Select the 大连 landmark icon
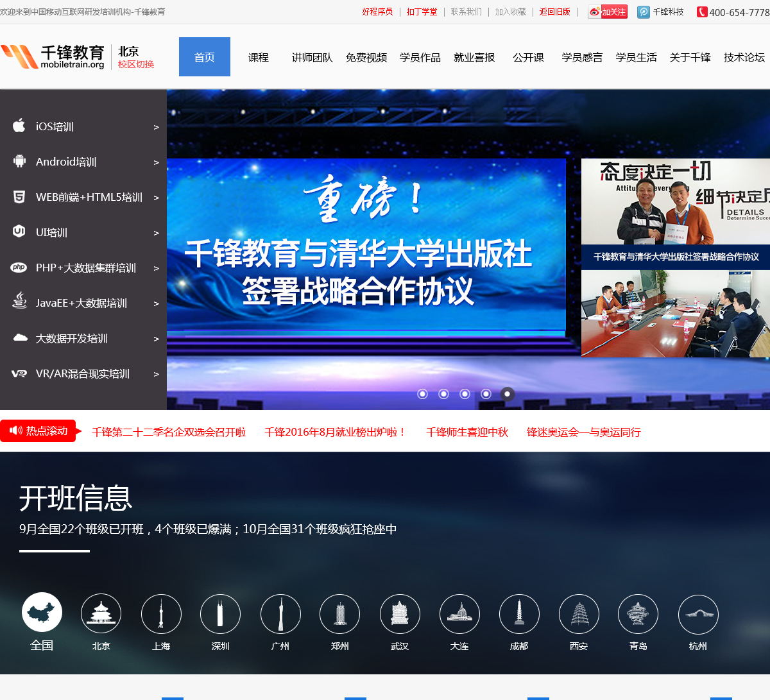Viewport: 770px width, 700px height. pyautogui.click(x=459, y=614)
